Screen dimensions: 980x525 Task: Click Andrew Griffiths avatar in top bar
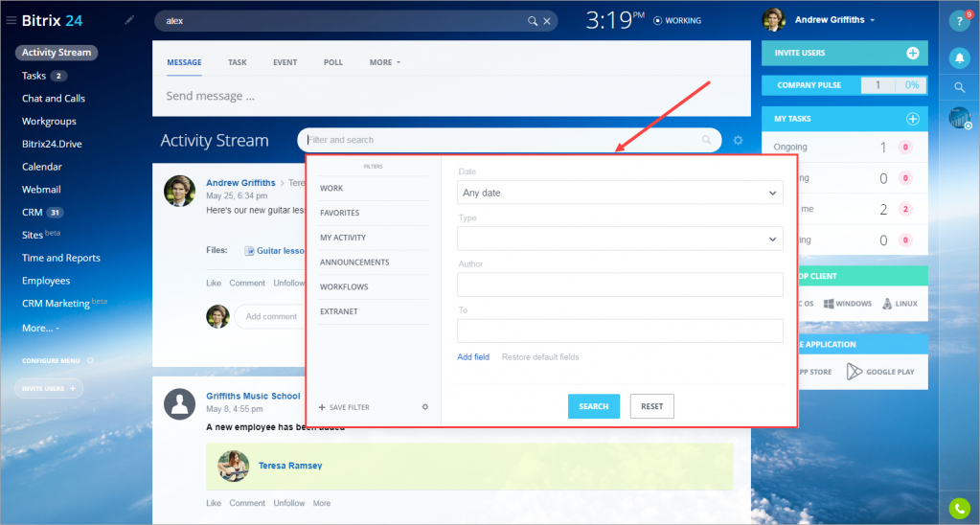[774, 20]
